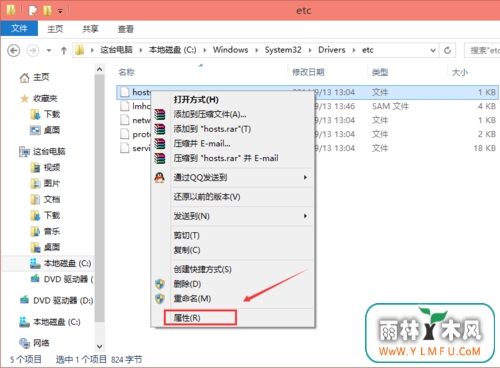Choose 添加到压缩文件(A)... menu entry
Viewport: 500px width, 368px height.
[x=210, y=114]
